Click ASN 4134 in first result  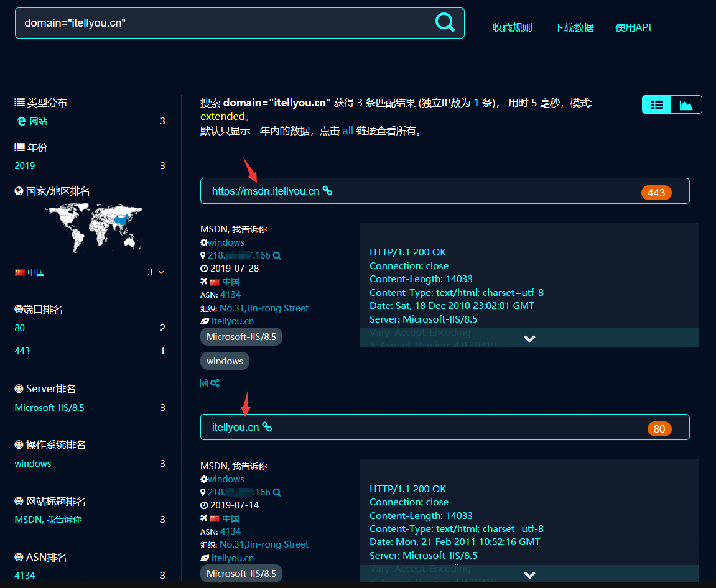coord(230,295)
